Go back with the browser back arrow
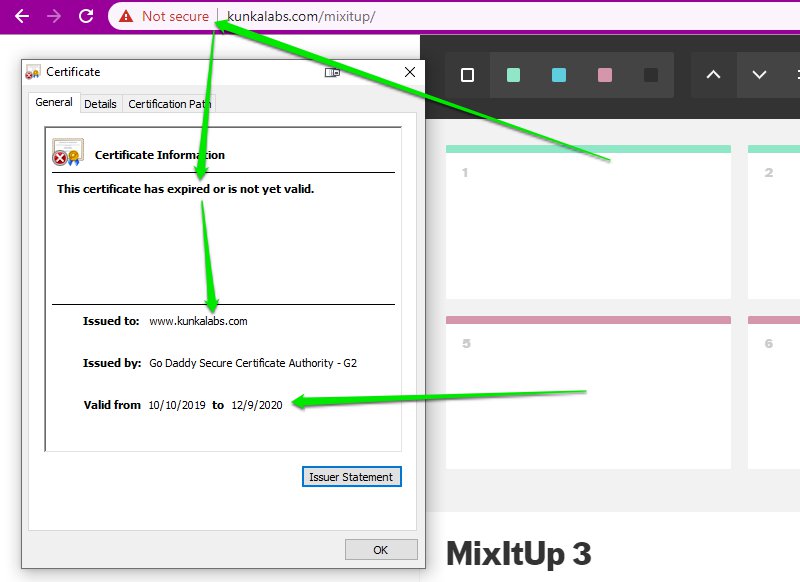This screenshot has width=800, height=582. point(22,16)
